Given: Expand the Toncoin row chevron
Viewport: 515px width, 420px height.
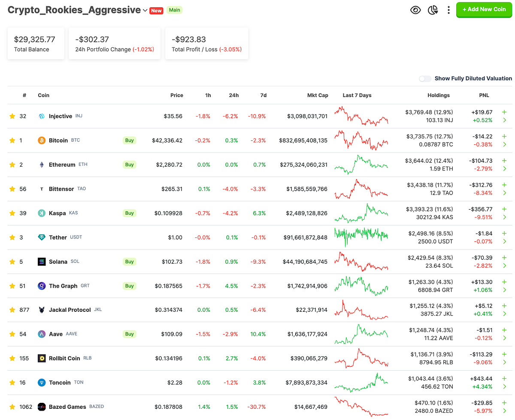Looking at the screenshot, I should click(x=505, y=387).
